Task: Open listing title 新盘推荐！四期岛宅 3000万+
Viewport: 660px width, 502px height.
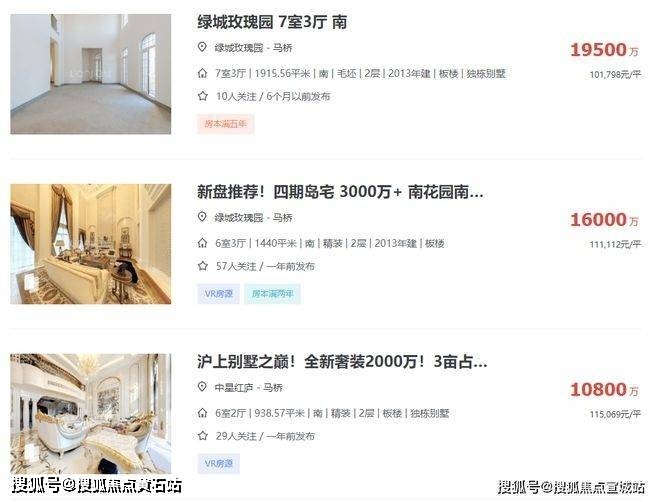Action: pos(340,192)
